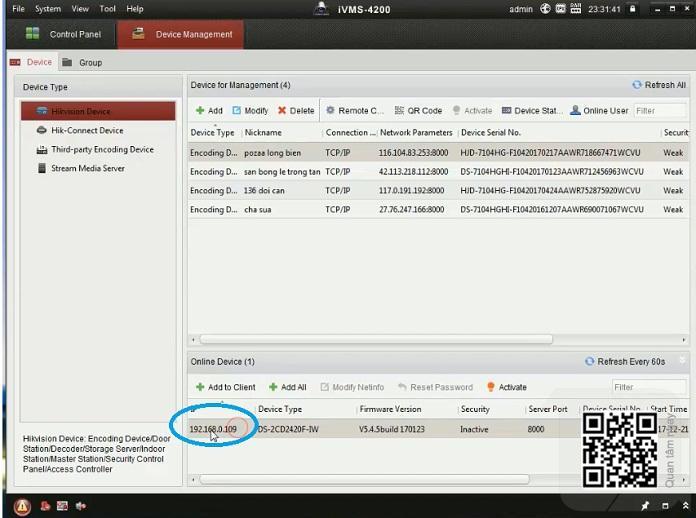Click the Add to Client button
Viewport: 696px width, 518px height.
(x=225, y=387)
